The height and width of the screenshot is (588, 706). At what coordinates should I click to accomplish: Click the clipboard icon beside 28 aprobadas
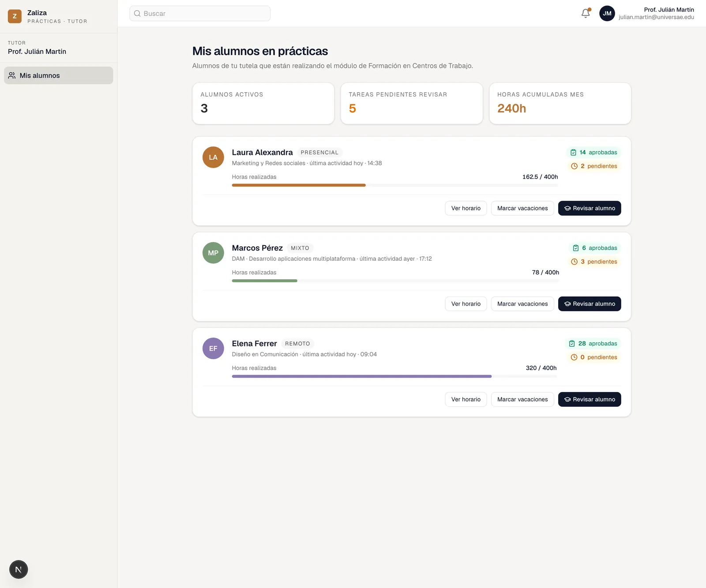572,344
